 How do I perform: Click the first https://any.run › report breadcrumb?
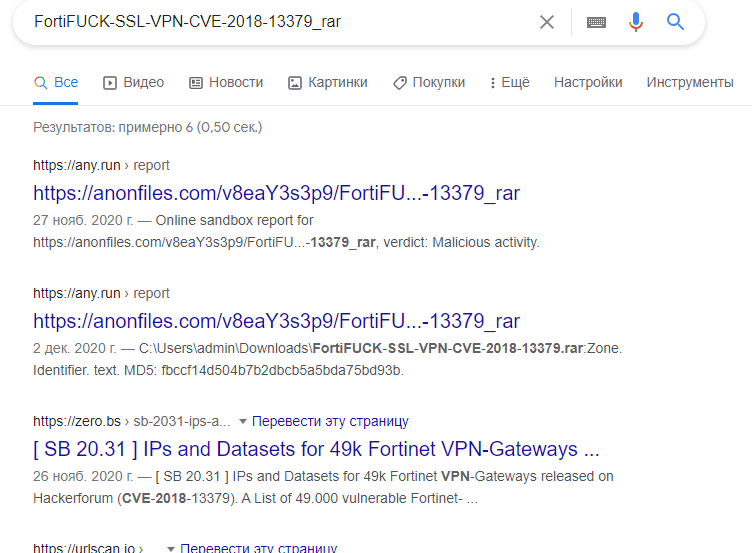101,165
